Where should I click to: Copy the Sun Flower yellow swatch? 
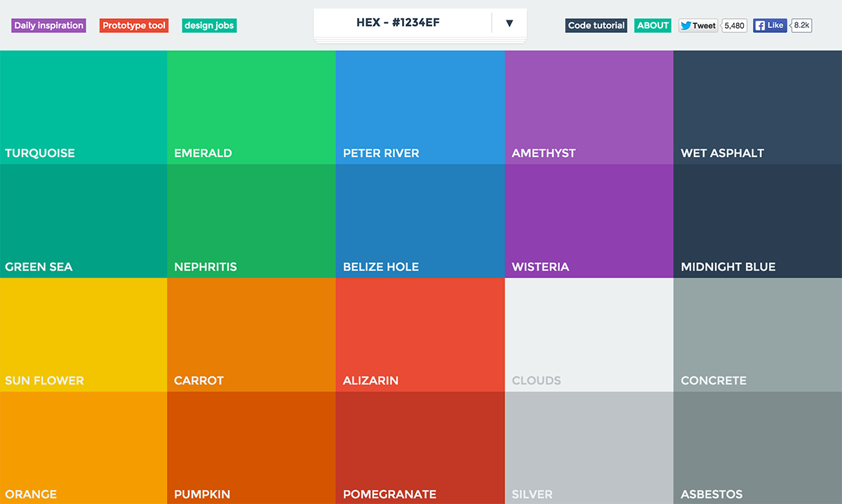[83, 333]
